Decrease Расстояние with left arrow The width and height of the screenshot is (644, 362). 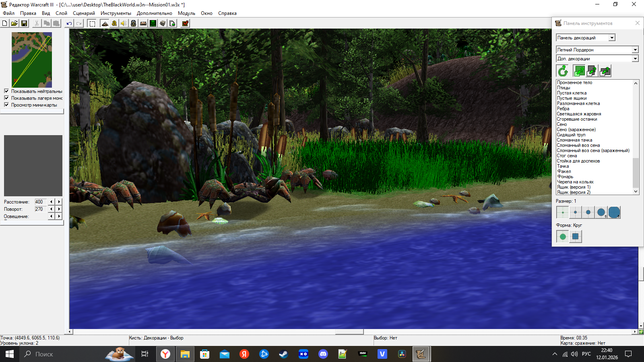[x=51, y=202]
